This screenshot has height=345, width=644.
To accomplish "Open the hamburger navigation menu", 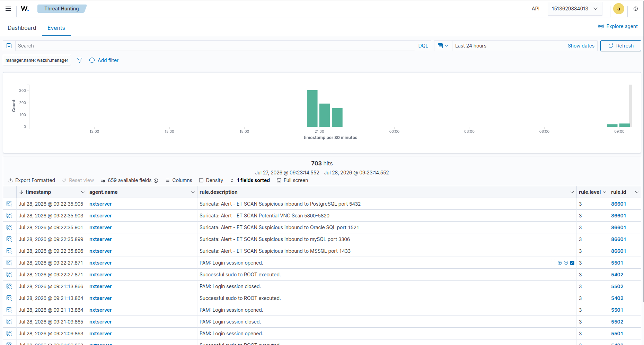I will tap(8, 9).
